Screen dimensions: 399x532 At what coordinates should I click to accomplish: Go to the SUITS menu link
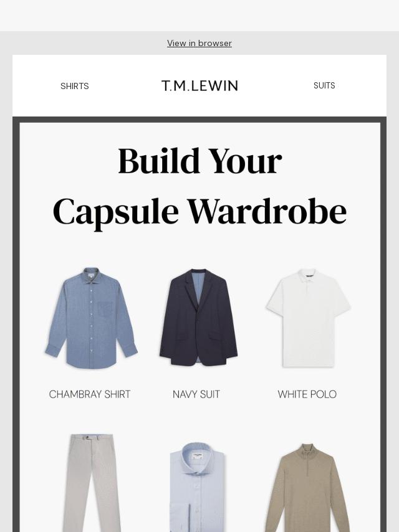click(324, 85)
